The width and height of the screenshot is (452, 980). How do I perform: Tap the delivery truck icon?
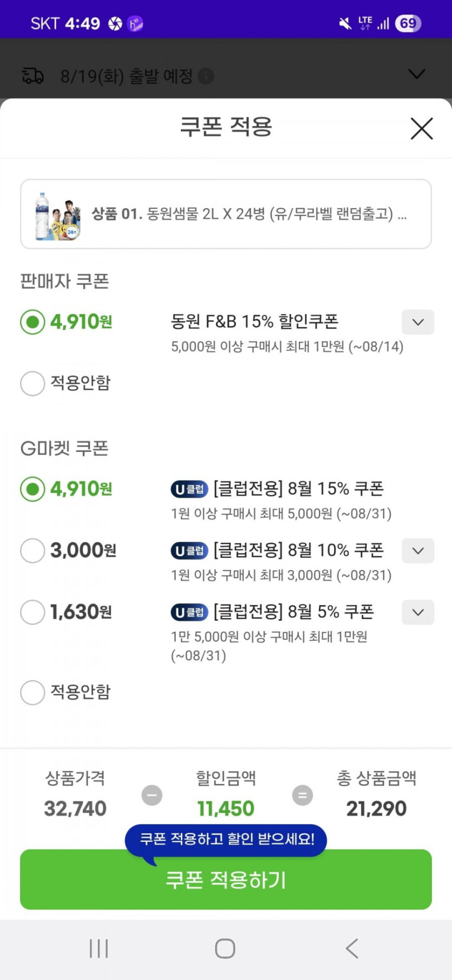(x=32, y=76)
